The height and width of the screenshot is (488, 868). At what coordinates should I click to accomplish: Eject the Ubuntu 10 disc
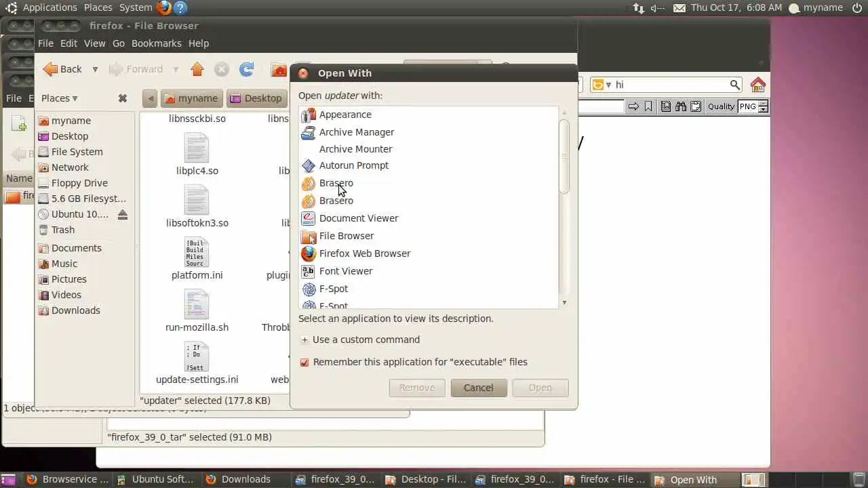123,214
